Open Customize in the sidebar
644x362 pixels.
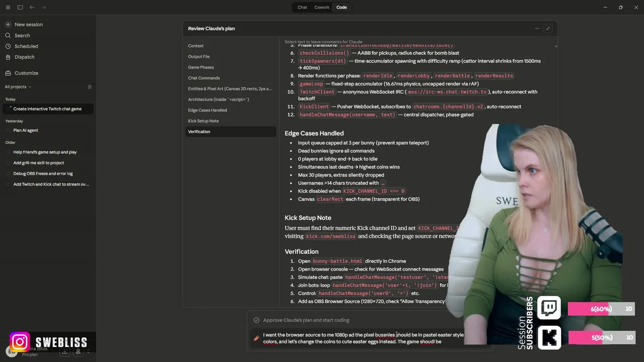[26, 73]
